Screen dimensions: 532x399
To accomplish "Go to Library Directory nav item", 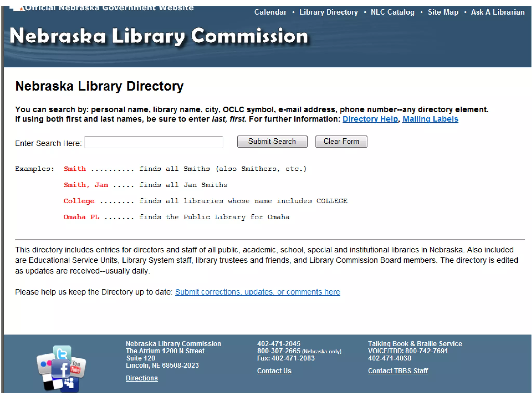I will tap(328, 12).
